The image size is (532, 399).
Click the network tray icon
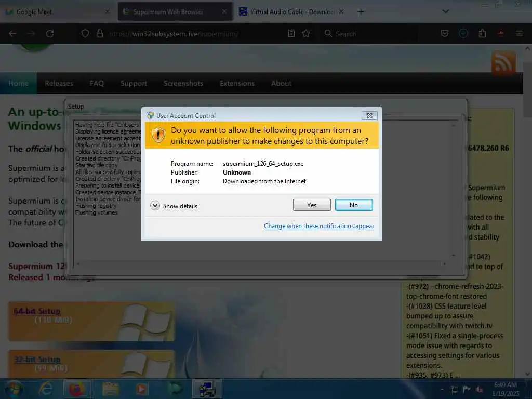coord(454,389)
